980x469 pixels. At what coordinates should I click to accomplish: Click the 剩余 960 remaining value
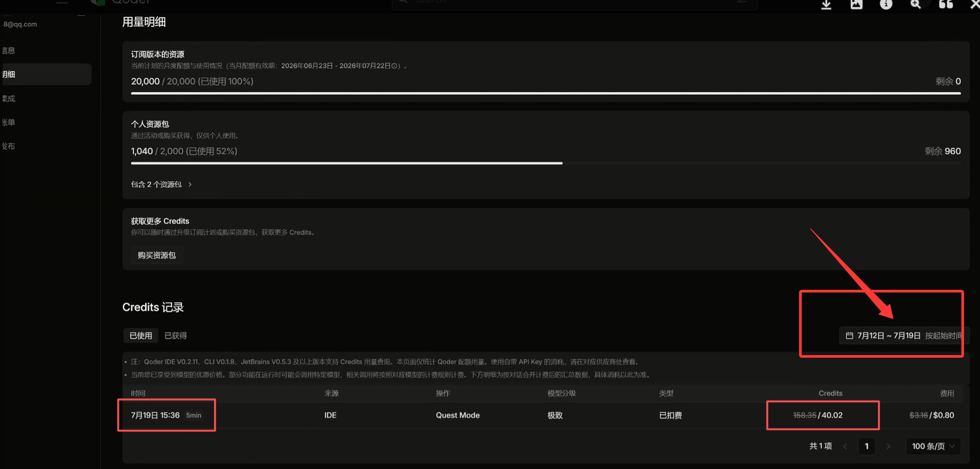click(943, 151)
